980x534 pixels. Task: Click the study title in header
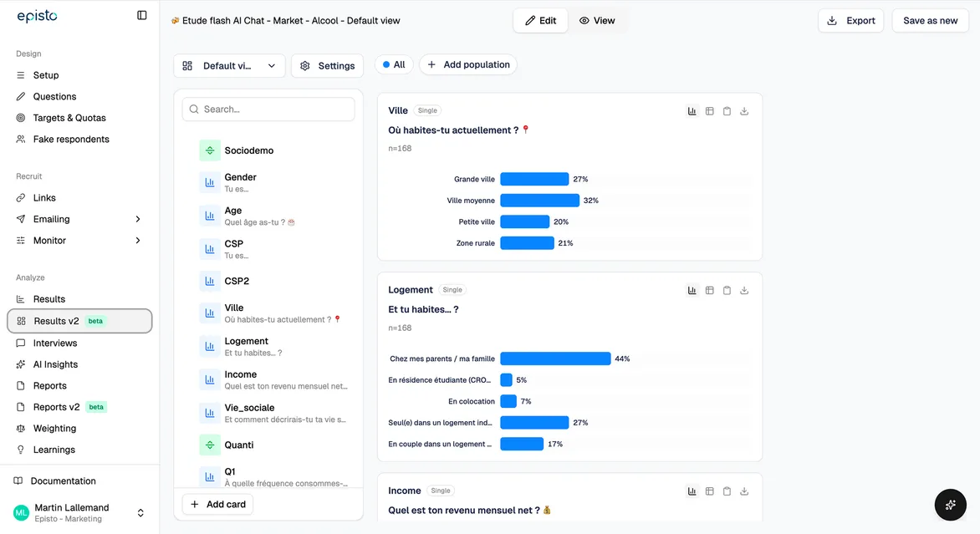click(x=291, y=21)
